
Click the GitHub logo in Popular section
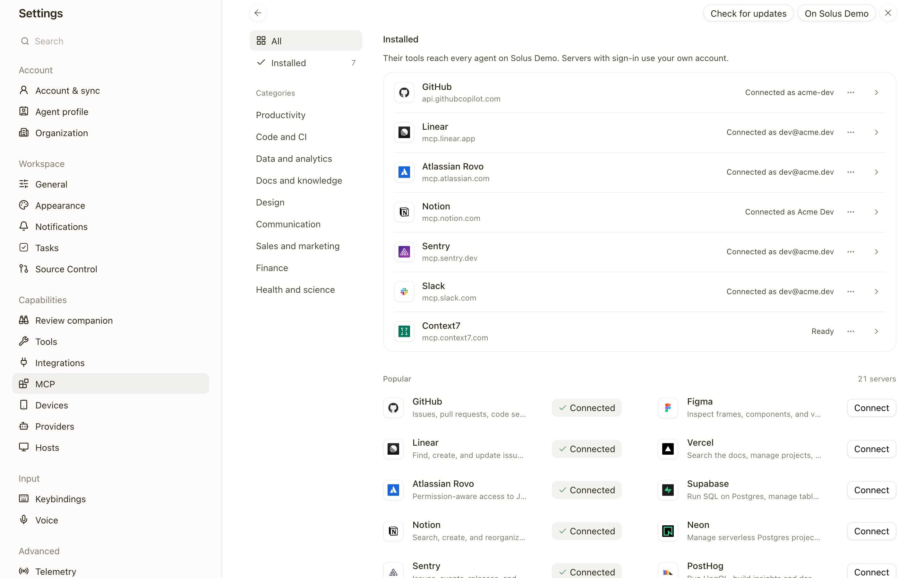393,408
